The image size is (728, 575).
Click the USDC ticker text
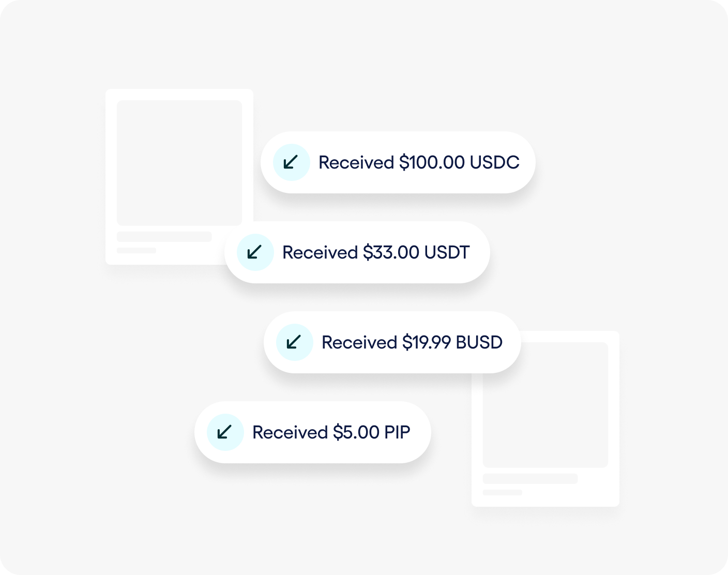point(494,162)
